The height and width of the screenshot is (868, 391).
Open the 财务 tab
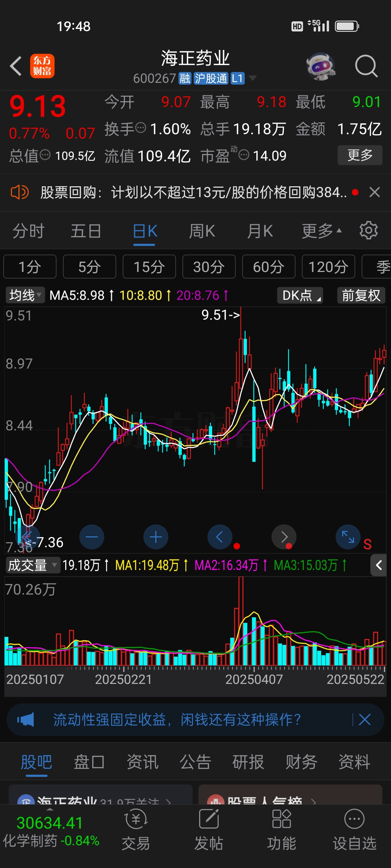301,762
